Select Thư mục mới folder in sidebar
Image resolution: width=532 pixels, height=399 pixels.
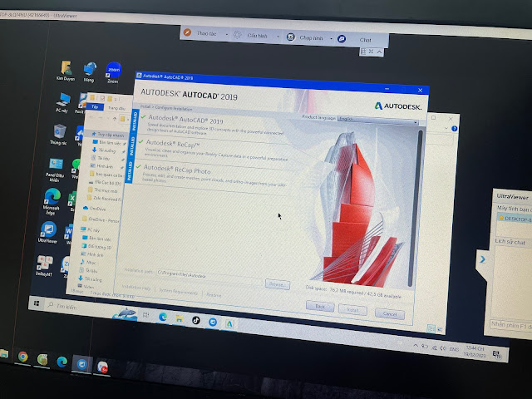102,190
